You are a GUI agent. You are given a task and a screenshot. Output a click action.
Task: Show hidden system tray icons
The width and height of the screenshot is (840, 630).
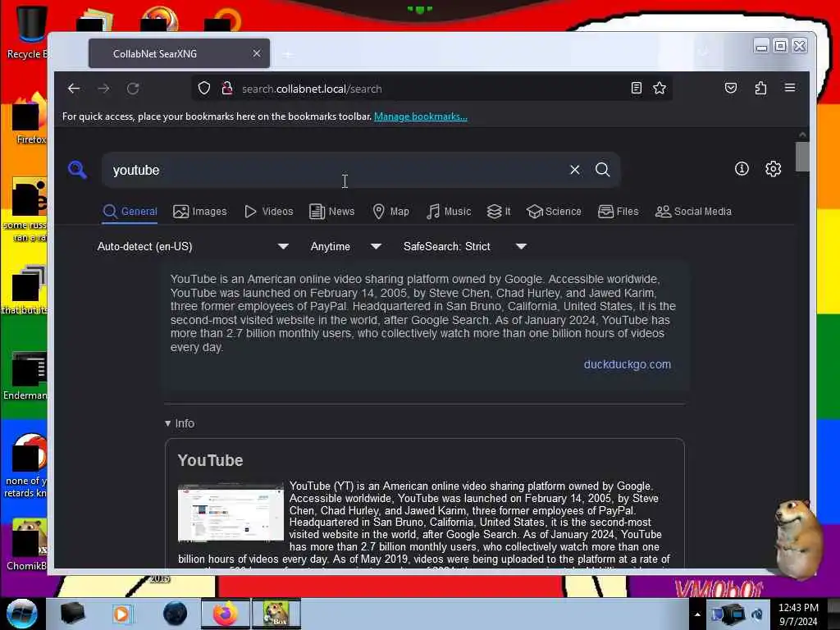click(697, 614)
